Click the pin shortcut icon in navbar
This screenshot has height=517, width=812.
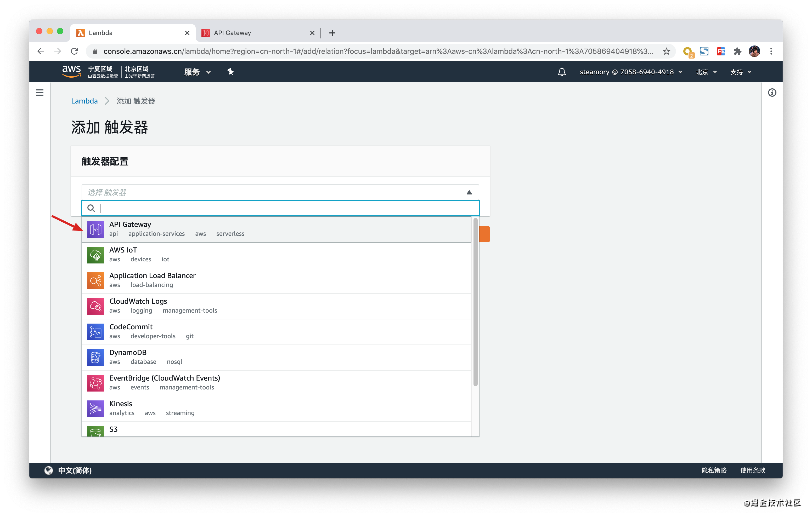(230, 72)
